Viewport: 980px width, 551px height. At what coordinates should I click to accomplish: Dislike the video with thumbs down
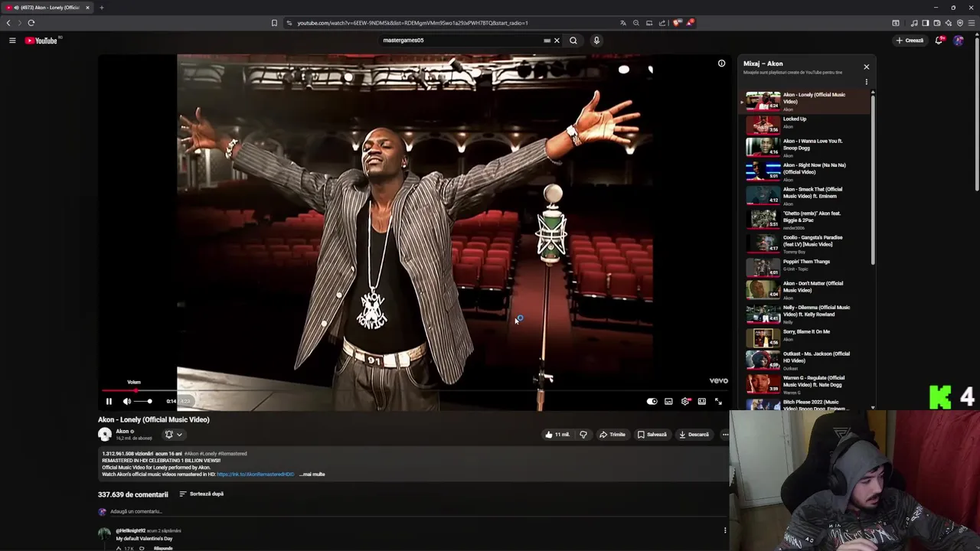(x=583, y=435)
